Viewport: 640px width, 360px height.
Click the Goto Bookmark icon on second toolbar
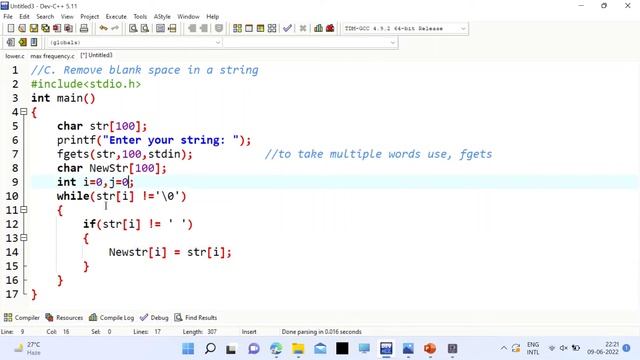34,42
